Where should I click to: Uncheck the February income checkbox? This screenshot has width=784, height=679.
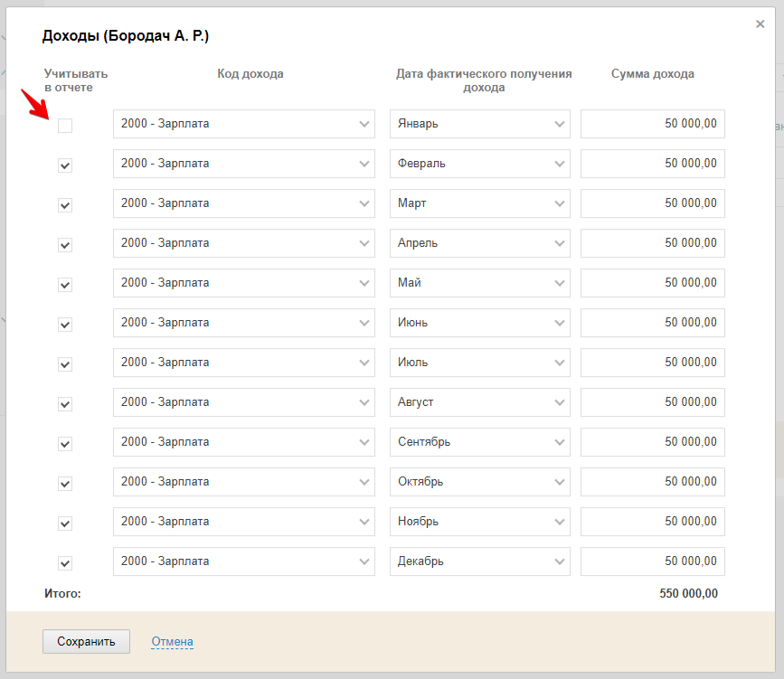[65, 165]
